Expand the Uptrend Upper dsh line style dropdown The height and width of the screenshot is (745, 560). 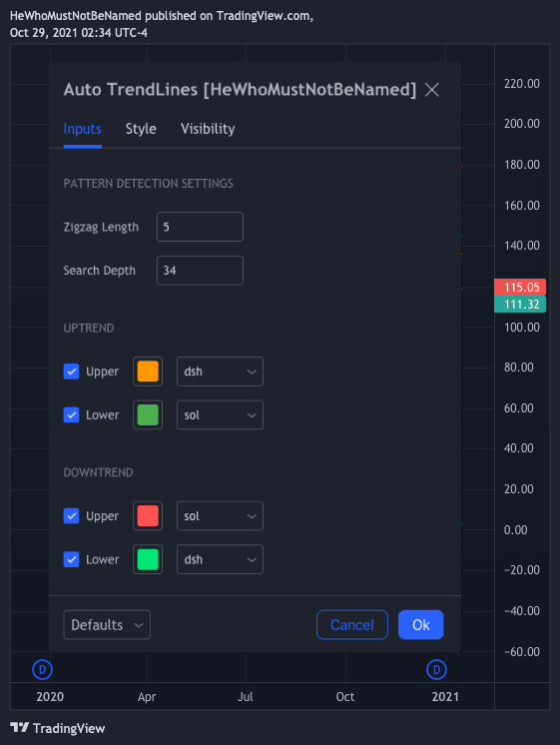coord(220,372)
